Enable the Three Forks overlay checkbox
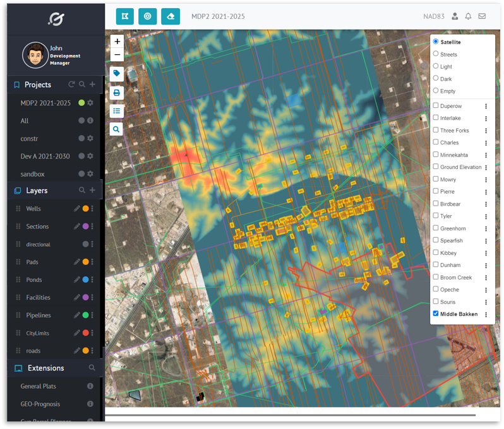 tap(436, 130)
